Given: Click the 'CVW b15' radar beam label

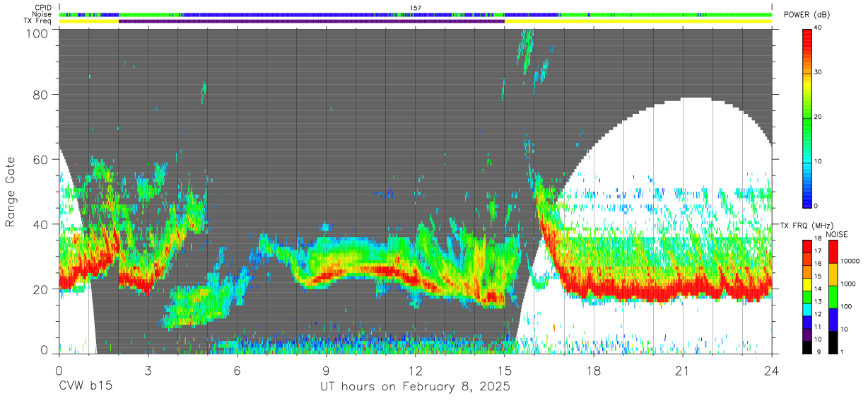Looking at the screenshot, I should click(85, 387).
